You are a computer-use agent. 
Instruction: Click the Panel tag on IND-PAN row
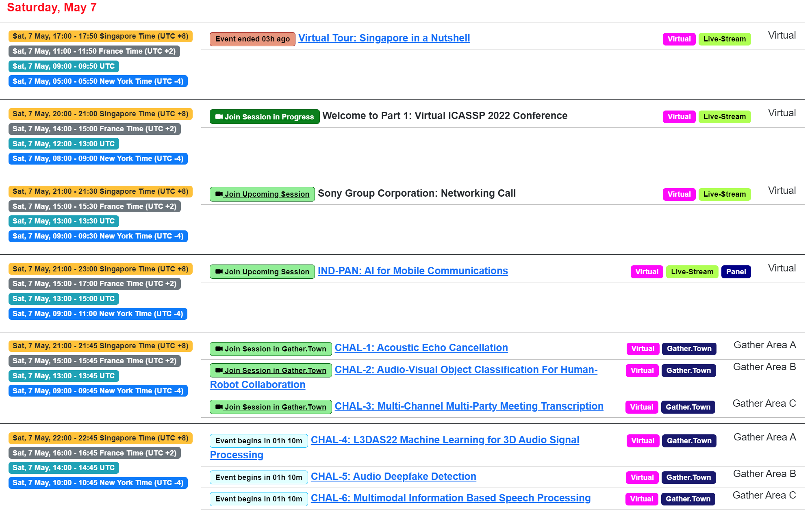click(736, 272)
